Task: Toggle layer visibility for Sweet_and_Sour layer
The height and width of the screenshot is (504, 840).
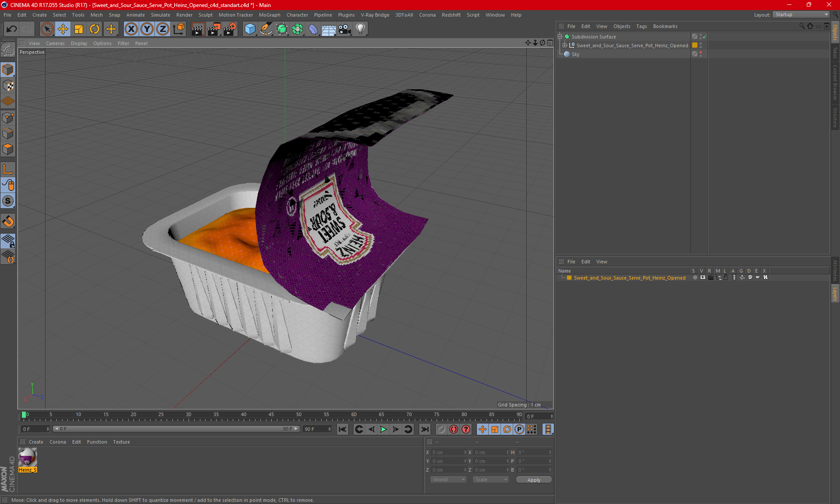Action: pyautogui.click(x=703, y=277)
